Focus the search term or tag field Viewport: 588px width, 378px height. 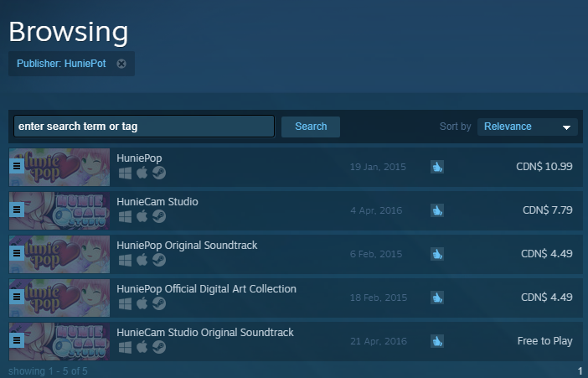[144, 127]
